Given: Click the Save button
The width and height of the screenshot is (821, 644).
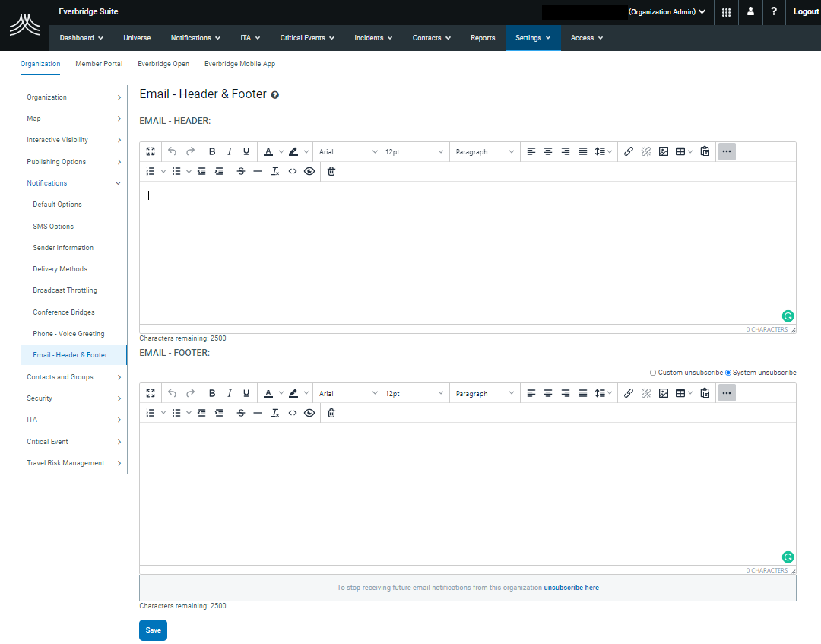Looking at the screenshot, I should (x=153, y=630).
